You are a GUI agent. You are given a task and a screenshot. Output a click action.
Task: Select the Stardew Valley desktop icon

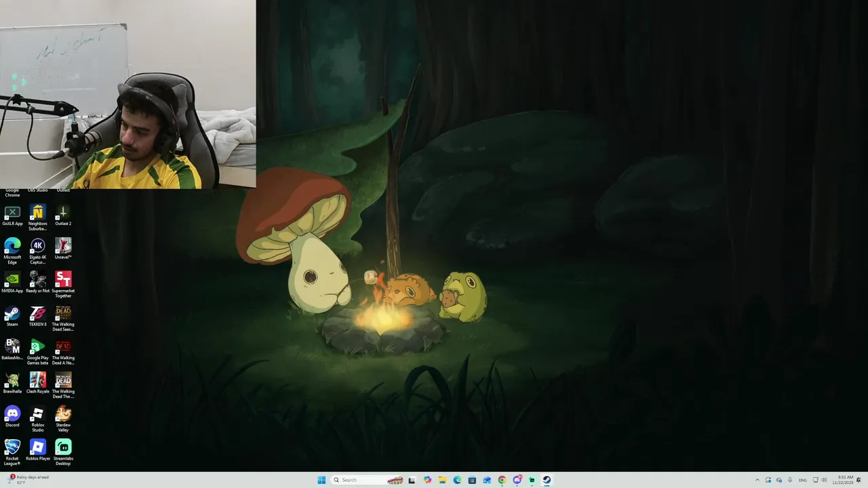click(63, 420)
